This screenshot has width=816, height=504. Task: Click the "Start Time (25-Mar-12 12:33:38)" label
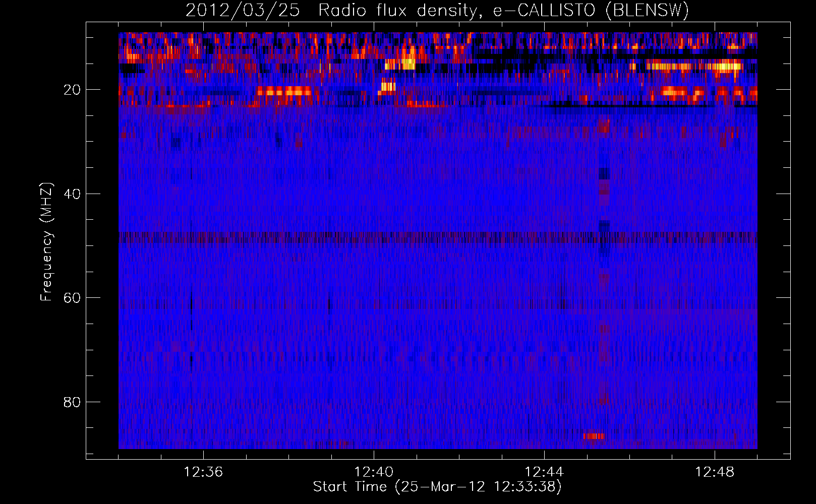(437, 487)
